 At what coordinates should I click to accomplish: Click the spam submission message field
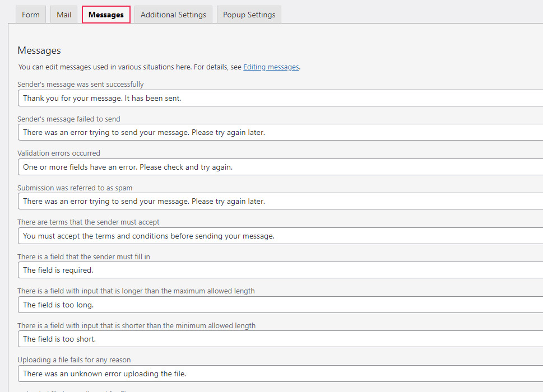tap(224, 200)
